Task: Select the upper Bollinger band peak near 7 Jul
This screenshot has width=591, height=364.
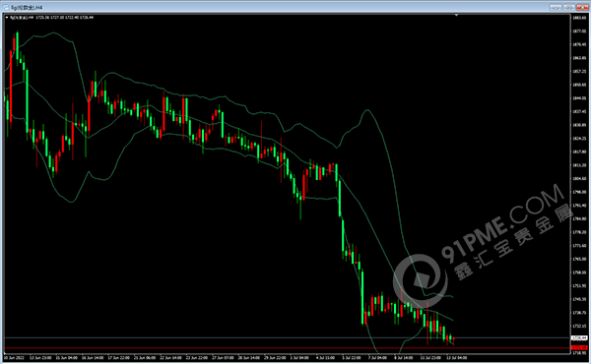Action: [367, 110]
